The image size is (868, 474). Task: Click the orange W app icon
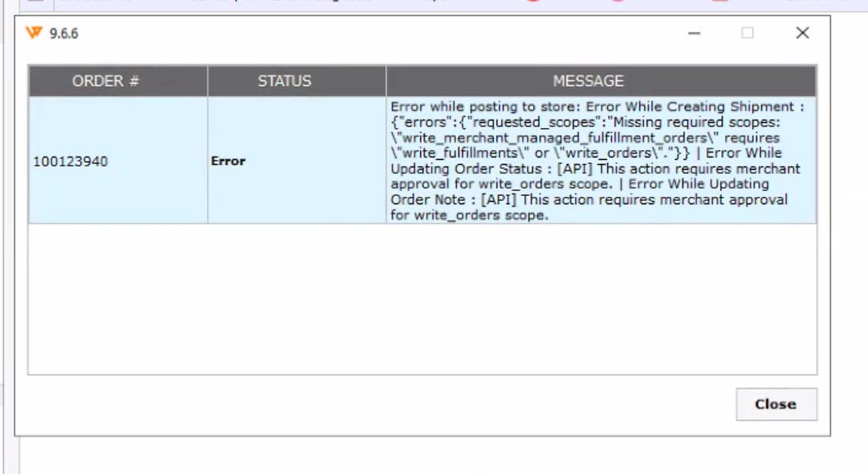[34, 33]
